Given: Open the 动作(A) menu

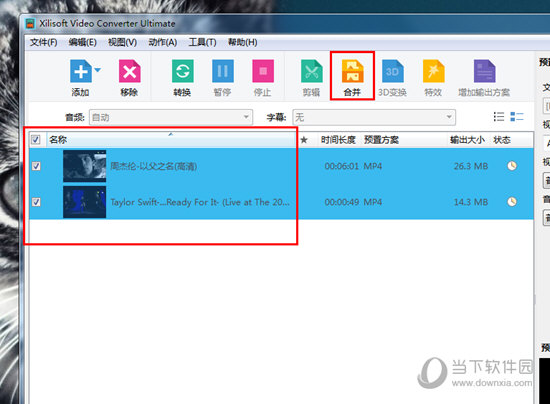Looking at the screenshot, I should coord(163,42).
